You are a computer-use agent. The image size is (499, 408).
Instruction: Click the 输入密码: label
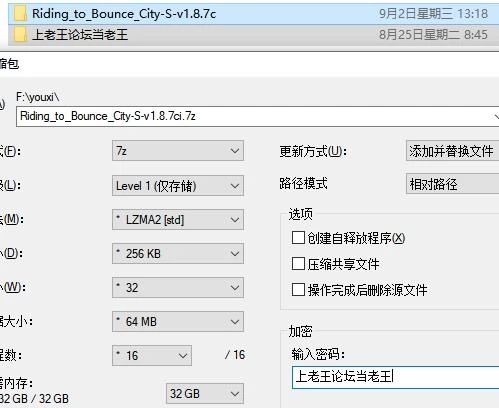pos(318,353)
